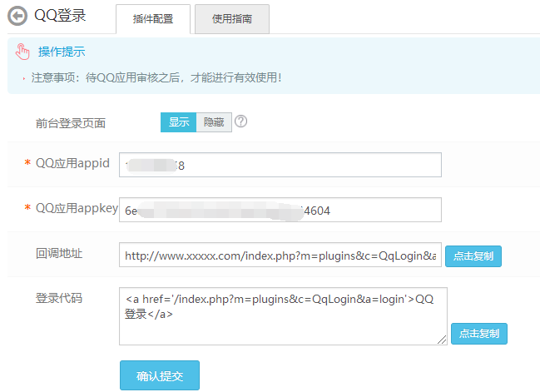Click the help question mark icon
This screenshot has height=392, width=540.
(x=240, y=122)
